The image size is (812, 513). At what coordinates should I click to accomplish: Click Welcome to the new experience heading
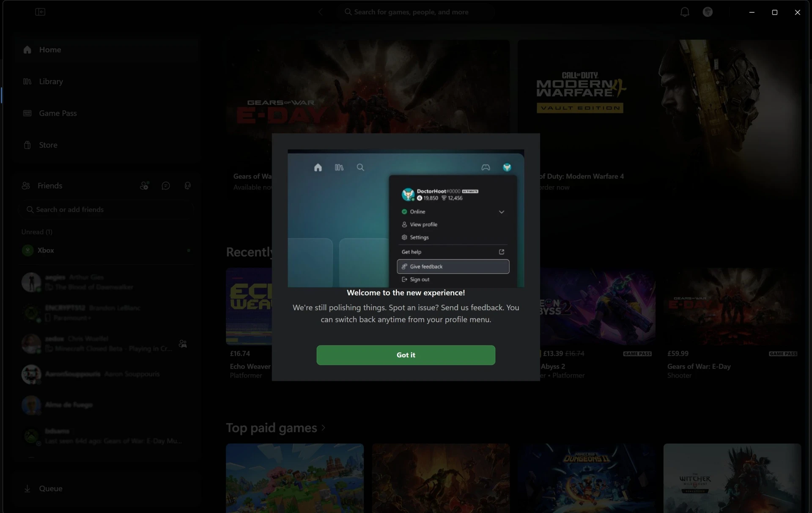tap(406, 293)
